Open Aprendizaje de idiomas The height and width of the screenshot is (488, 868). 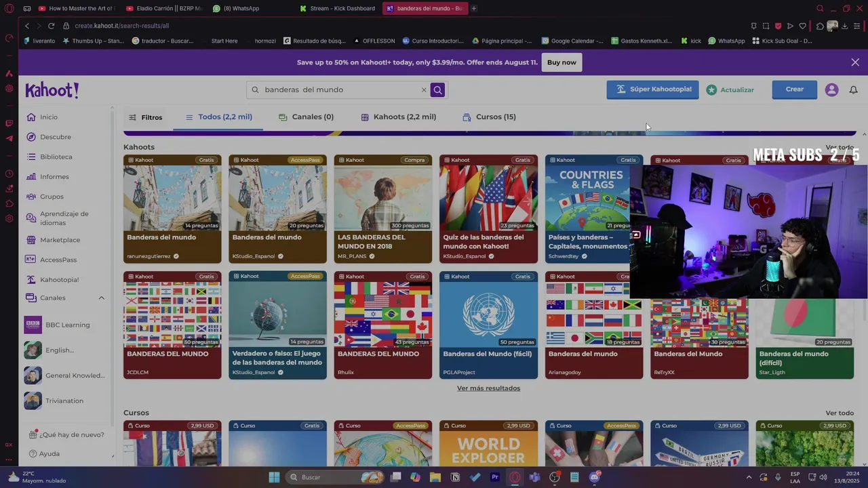tap(65, 218)
